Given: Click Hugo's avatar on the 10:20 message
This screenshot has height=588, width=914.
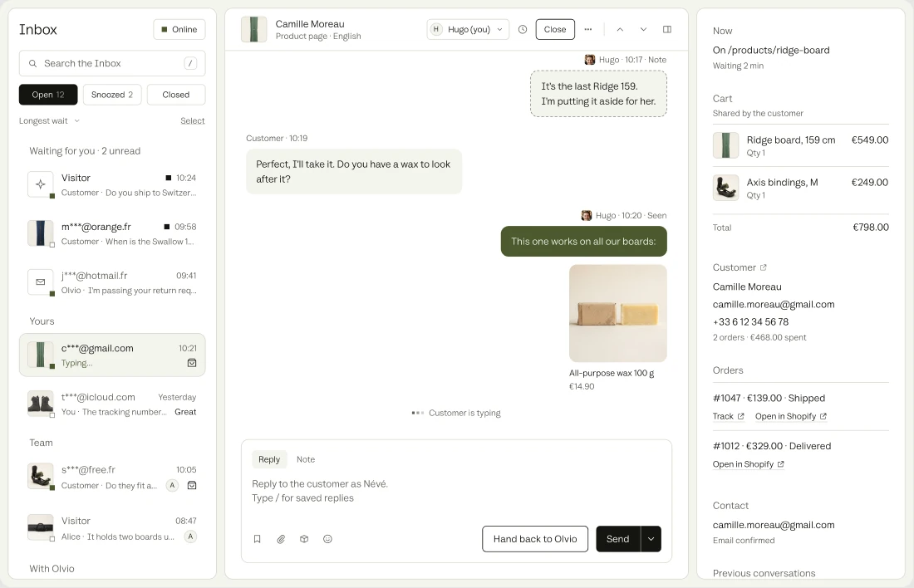Looking at the screenshot, I should click(587, 216).
